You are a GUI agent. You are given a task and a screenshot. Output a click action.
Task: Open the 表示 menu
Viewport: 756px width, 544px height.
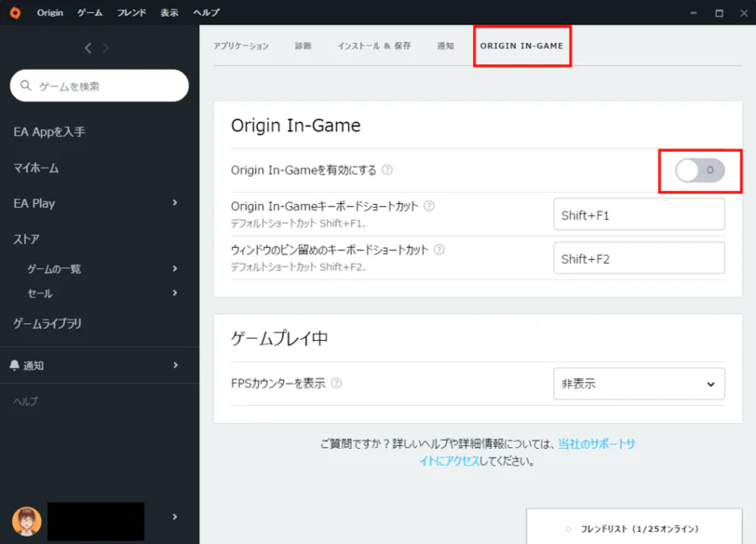169,12
